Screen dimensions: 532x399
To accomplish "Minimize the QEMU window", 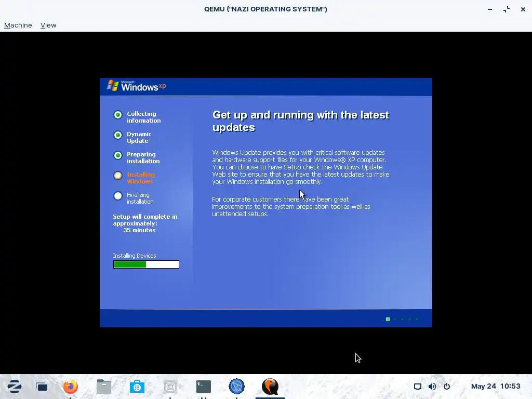I will point(490,9).
